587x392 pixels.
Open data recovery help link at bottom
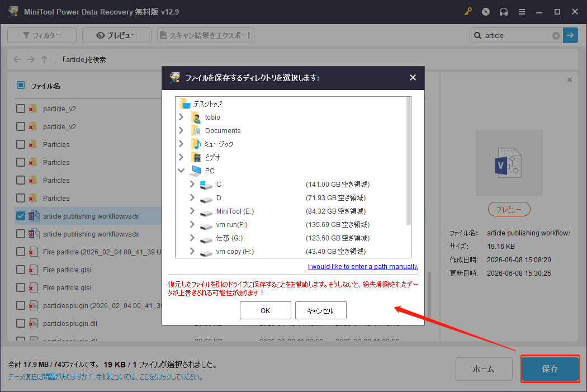[x=106, y=377]
